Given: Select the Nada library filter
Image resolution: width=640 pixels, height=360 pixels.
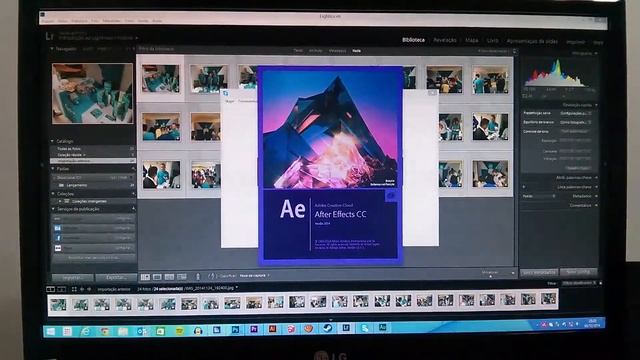Looking at the screenshot, I should (356, 51).
